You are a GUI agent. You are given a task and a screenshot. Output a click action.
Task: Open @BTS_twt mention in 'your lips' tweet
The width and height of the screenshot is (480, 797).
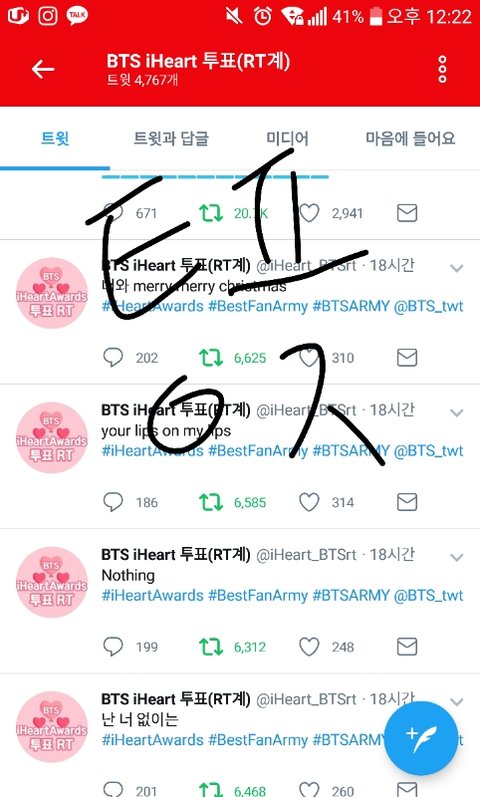coord(429,451)
